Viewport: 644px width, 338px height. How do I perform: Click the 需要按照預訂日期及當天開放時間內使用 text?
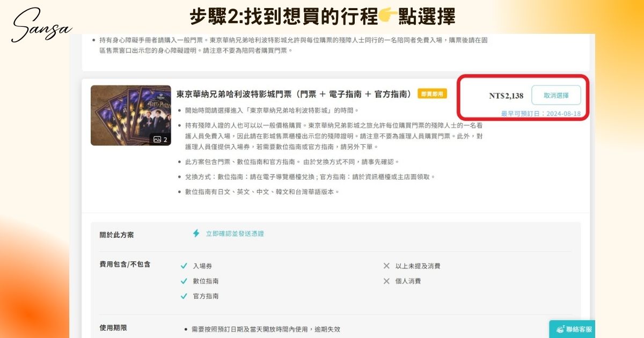tap(266, 329)
